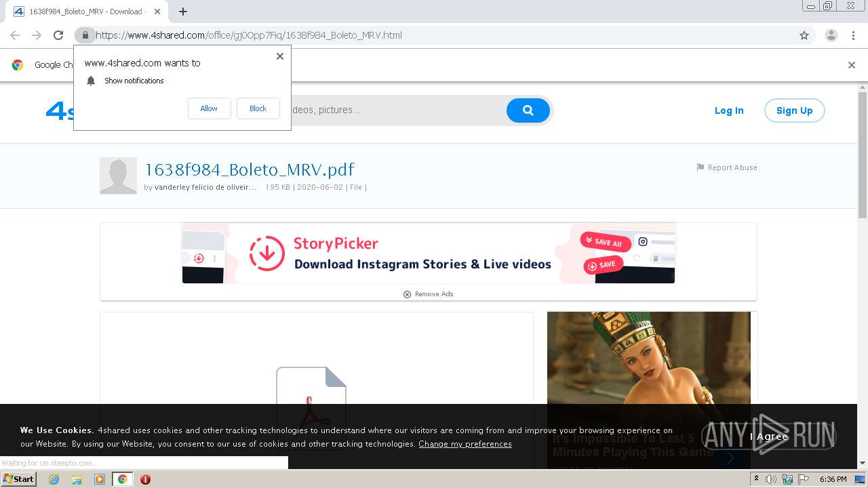The height and width of the screenshot is (488, 868).
Task: Dismiss the notification permission popup
Action: [x=279, y=56]
